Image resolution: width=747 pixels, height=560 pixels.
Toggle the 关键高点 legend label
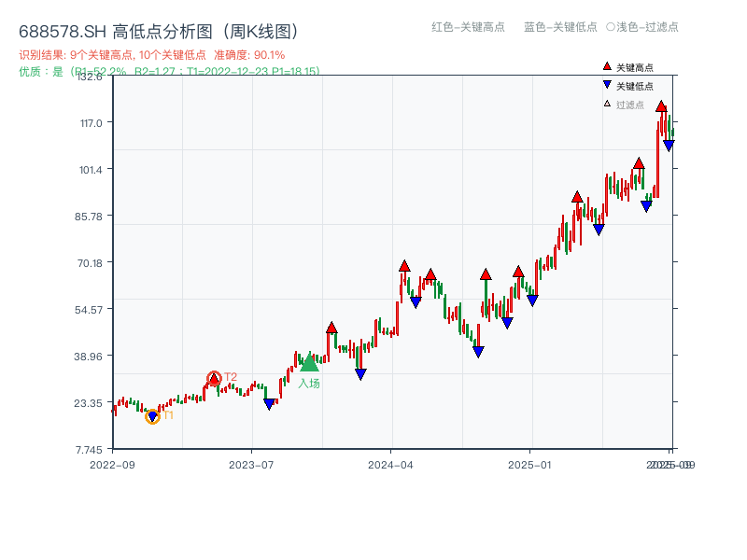click(x=635, y=67)
